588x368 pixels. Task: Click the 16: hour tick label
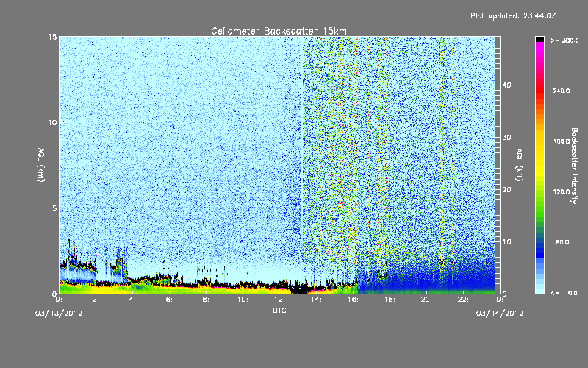click(353, 300)
